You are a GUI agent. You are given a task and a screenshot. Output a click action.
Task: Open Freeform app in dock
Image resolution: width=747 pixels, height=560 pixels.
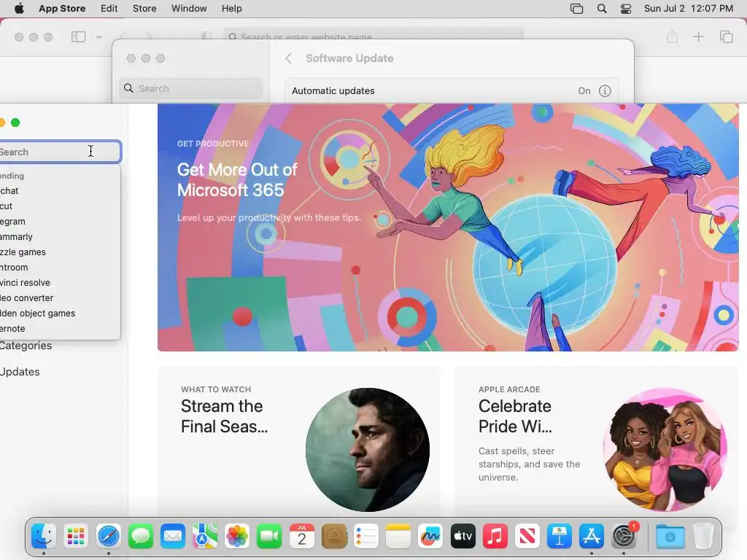point(430,537)
